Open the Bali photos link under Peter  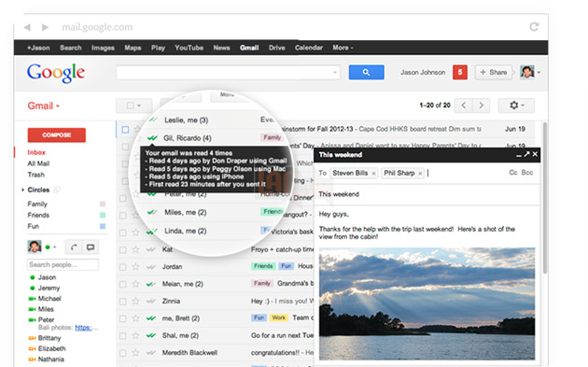click(83, 328)
